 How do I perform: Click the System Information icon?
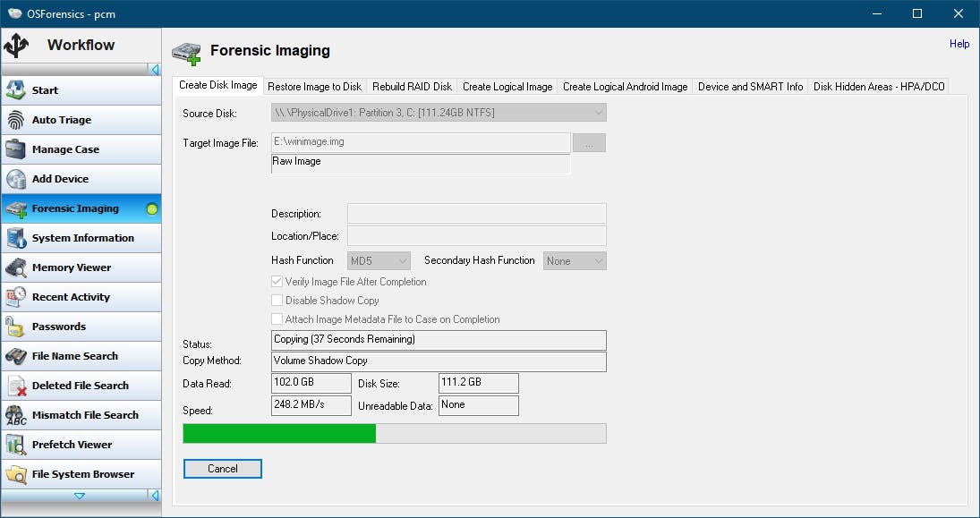pos(15,238)
